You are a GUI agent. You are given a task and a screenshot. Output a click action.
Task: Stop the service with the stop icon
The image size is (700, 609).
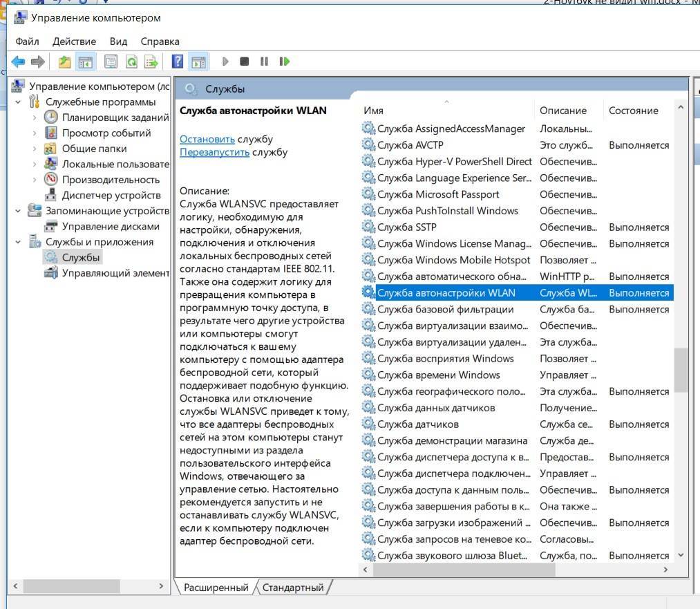coord(244,62)
